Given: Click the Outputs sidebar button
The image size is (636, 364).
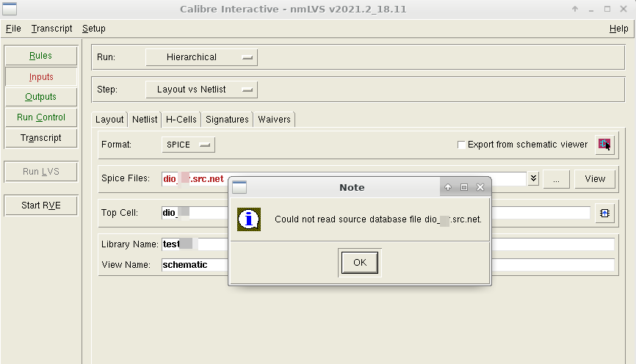Looking at the screenshot, I should pos(40,97).
